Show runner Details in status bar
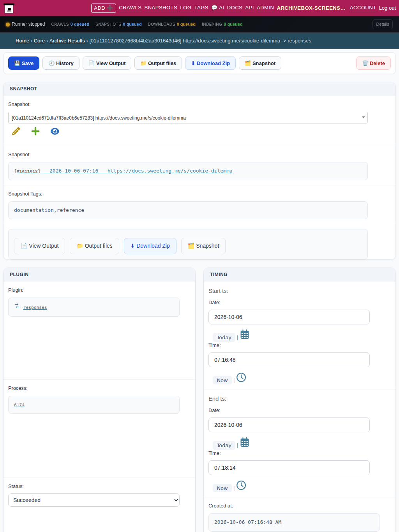The height and width of the screenshot is (532, 399). tap(383, 24)
